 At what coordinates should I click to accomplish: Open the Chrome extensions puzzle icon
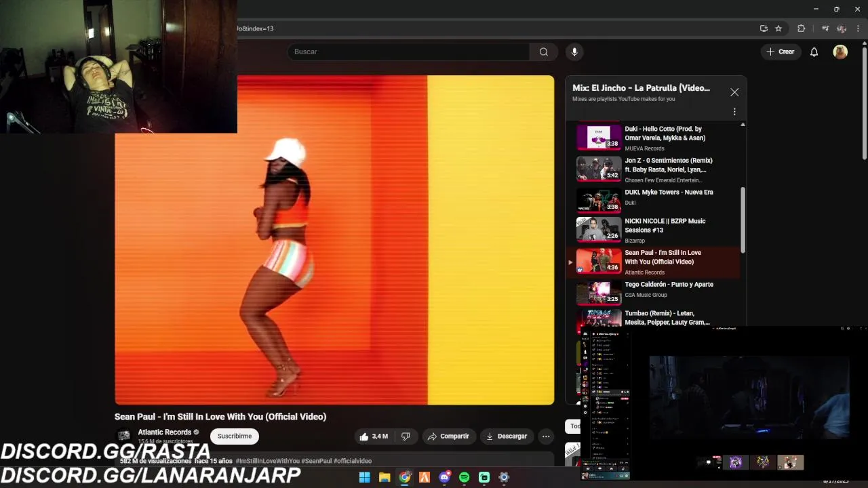click(x=801, y=28)
